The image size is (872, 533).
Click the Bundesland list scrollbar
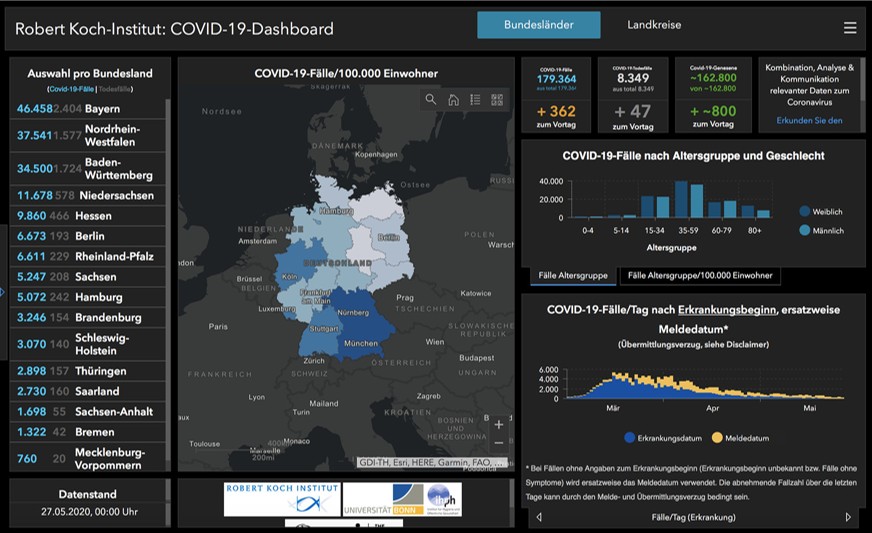168,285
